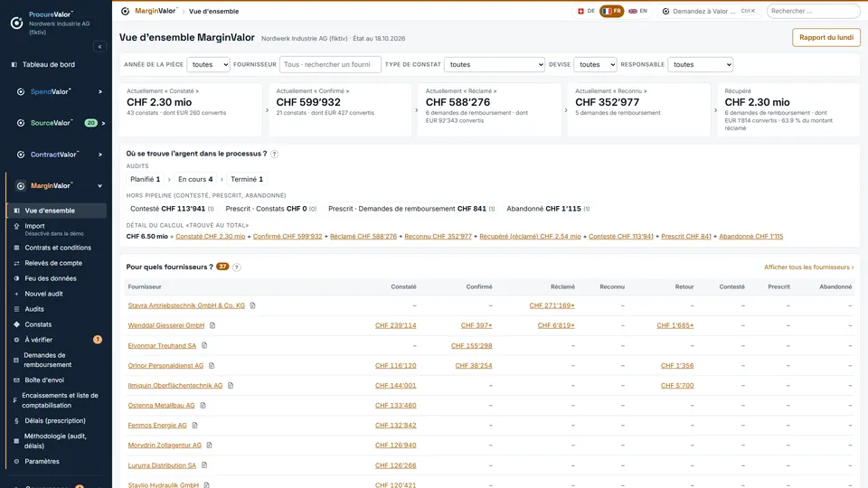Click the Constats diamond icon
Screen dimensions: 868x488
[x=16, y=324]
